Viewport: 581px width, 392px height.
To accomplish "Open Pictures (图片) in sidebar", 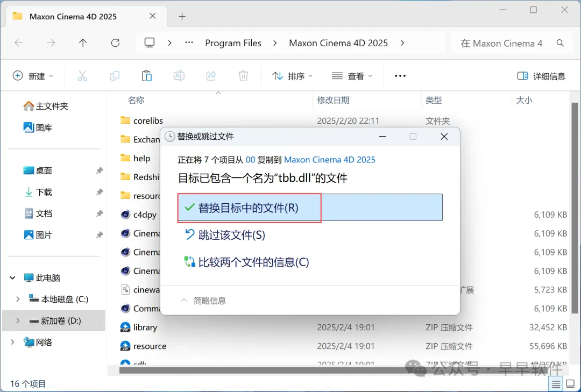I will coord(38,235).
